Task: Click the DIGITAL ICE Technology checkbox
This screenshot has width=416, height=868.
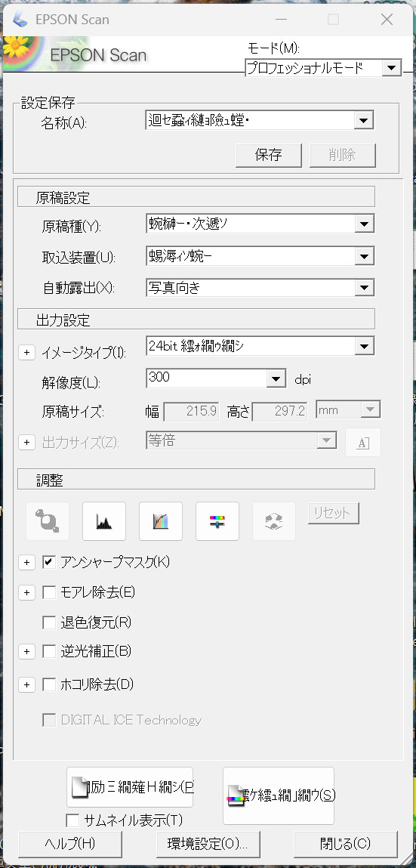Action: pos(49,720)
